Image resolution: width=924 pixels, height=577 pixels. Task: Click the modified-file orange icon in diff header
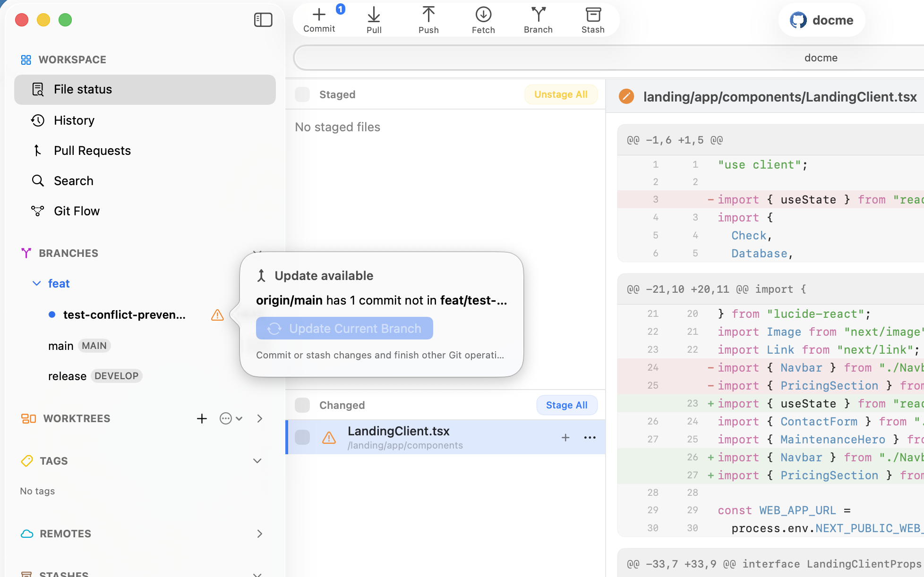click(x=626, y=96)
